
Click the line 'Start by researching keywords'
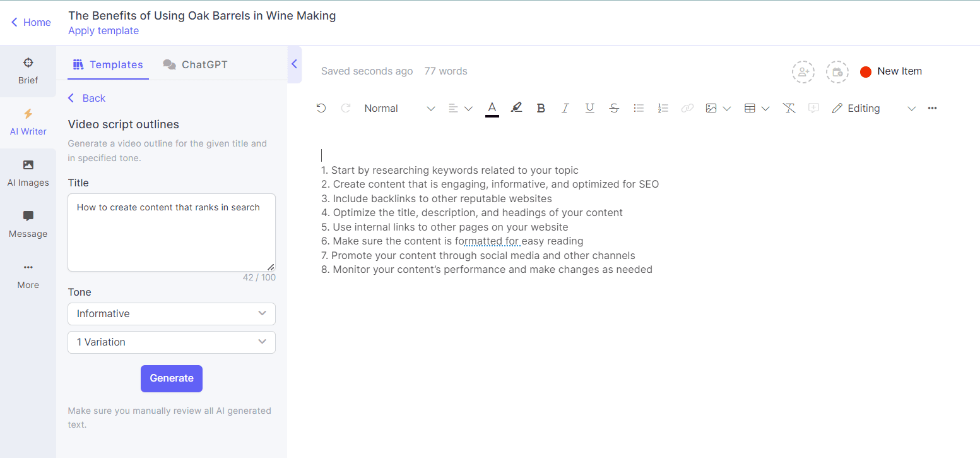[450, 170]
